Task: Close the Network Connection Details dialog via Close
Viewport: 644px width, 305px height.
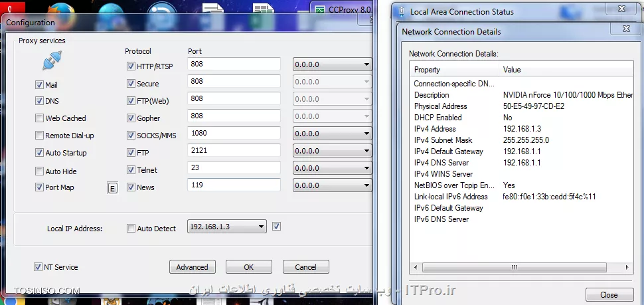Action: point(609,295)
